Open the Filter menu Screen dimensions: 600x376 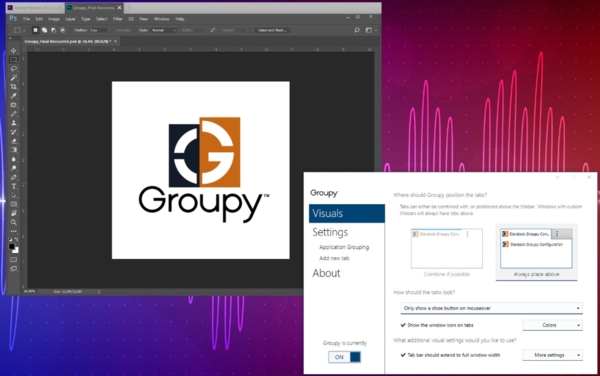tap(117, 19)
